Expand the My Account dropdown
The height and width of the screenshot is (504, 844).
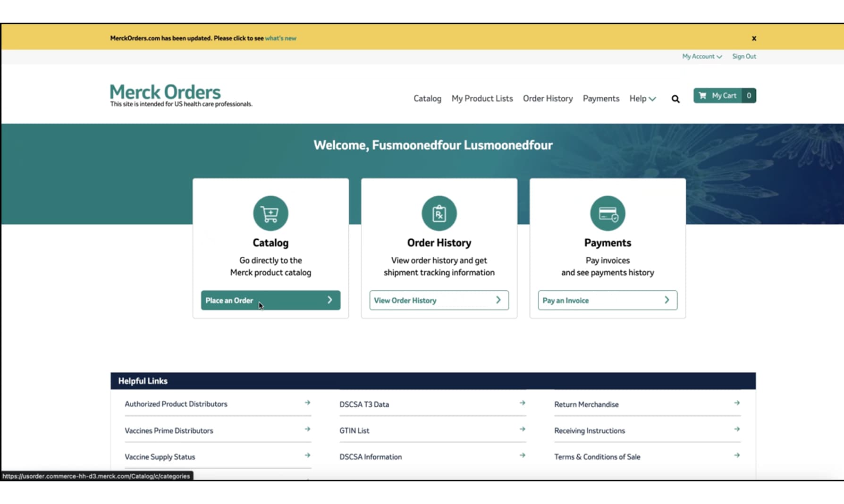pyautogui.click(x=702, y=56)
